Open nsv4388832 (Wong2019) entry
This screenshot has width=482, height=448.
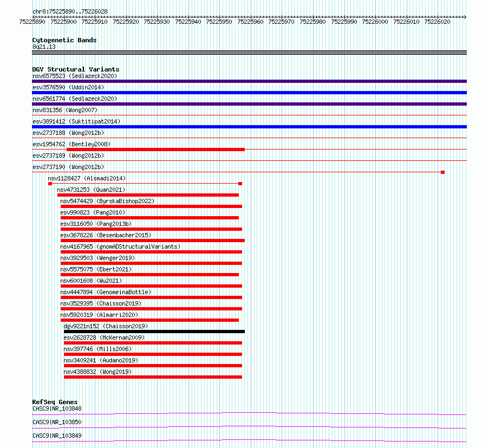click(97, 372)
